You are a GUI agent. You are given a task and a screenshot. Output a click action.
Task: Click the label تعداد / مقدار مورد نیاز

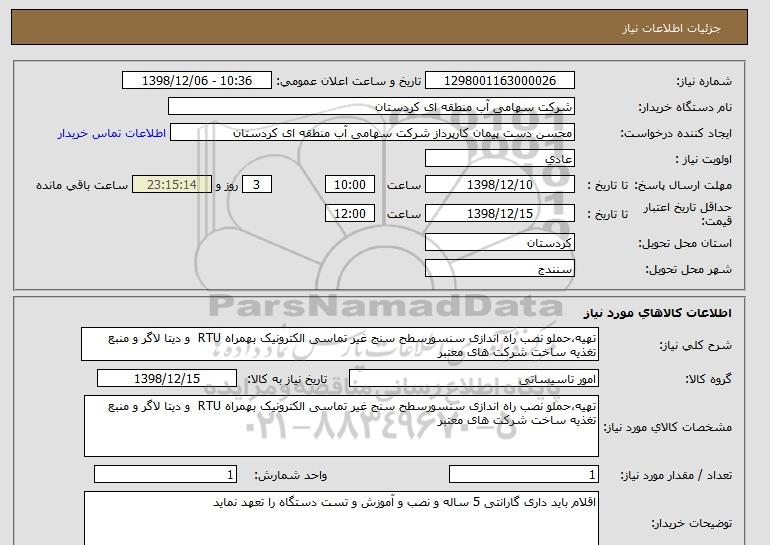click(676, 475)
